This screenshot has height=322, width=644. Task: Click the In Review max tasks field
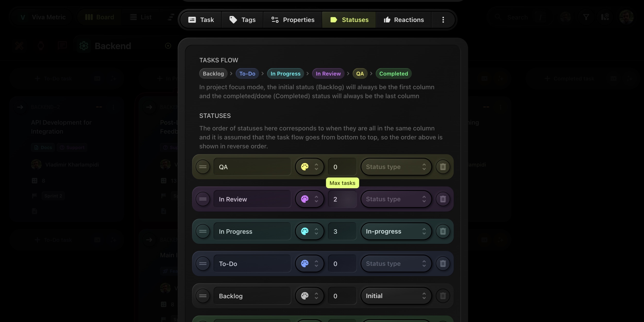342,199
